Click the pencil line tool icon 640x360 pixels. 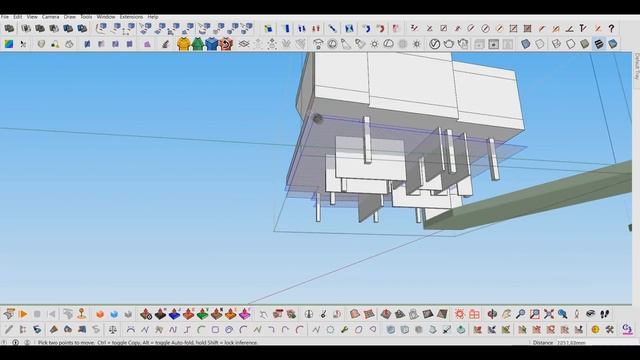click(x=9, y=329)
